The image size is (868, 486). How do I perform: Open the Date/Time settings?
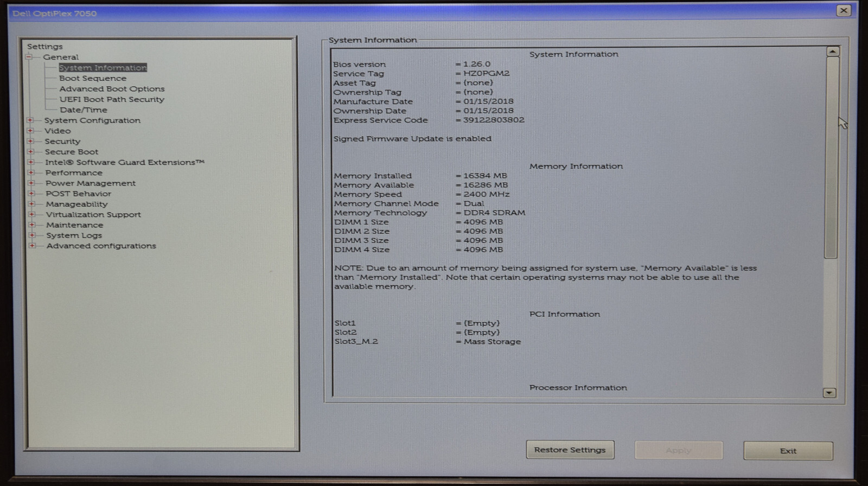pyautogui.click(x=84, y=110)
